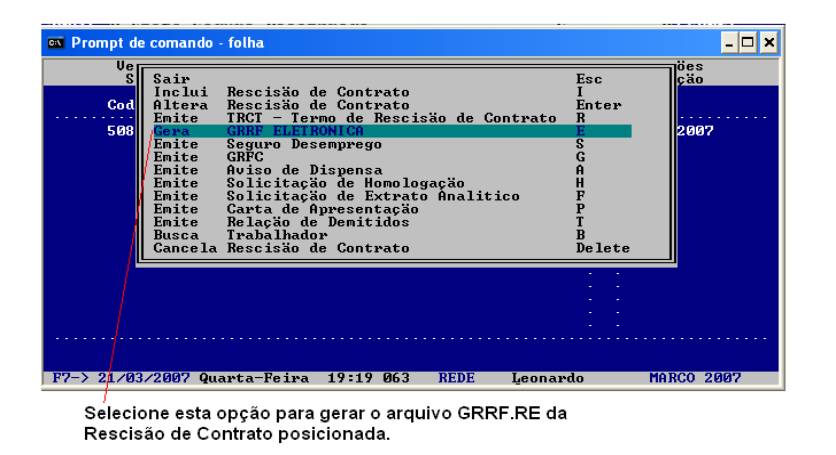The height and width of the screenshot is (455, 836).
Task: Select Busca Trabalhador option
Action: click(392, 235)
